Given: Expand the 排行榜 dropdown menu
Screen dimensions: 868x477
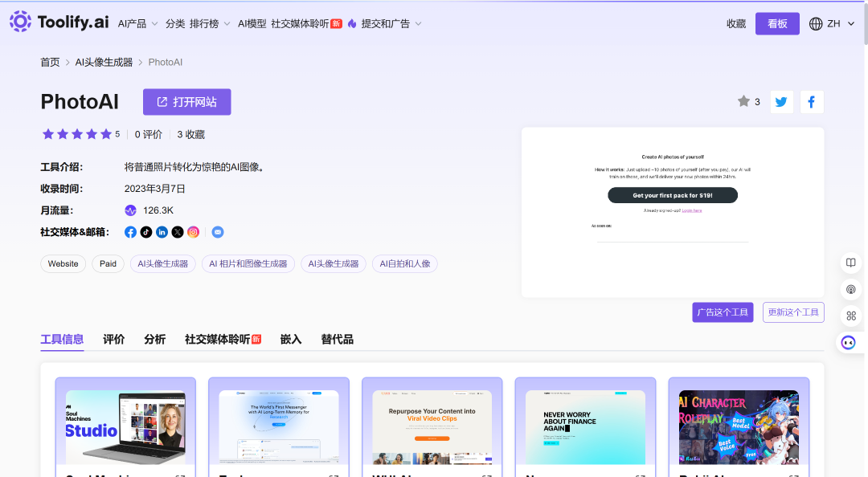Looking at the screenshot, I should point(210,24).
